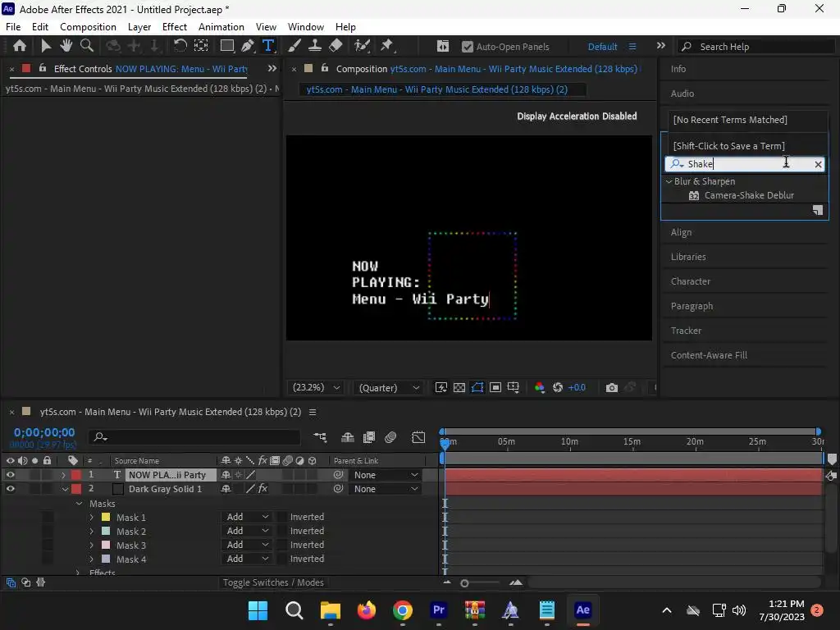Open the (Quarter) resolution dropdown
This screenshot has width=840, height=630.
pyautogui.click(x=388, y=387)
